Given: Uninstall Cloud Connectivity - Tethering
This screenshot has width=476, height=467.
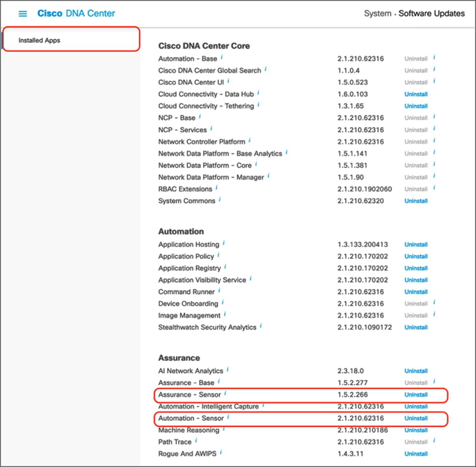Looking at the screenshot, I should tap(416, 106).
